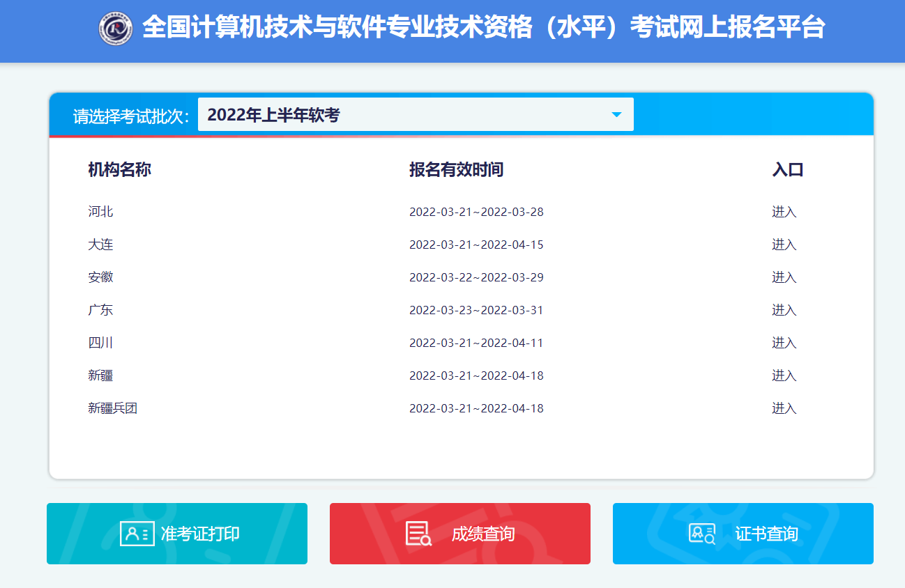The width and height of the screenshot is (905, 588).
Task: Click the 请选择考试批次 label
Action: (x=131, y=116)
